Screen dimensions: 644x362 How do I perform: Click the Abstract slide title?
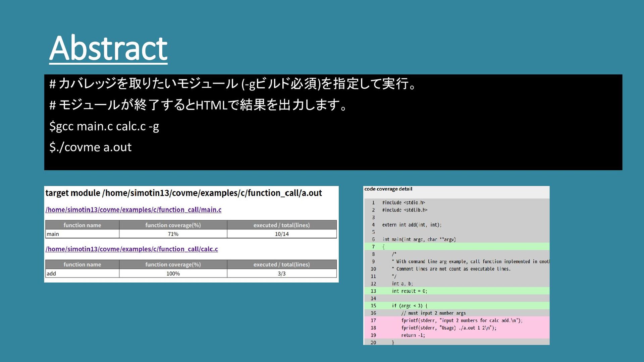(x=108, y=48)
